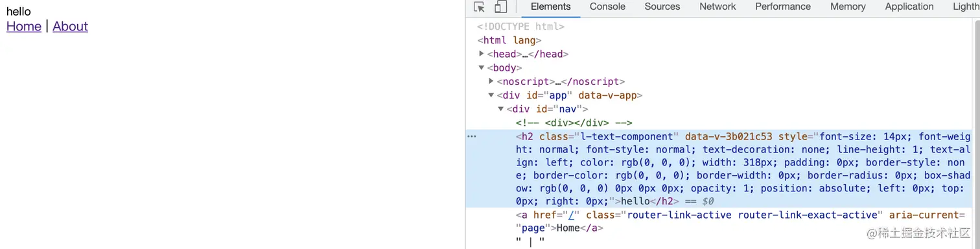Collapse the body element node

[482, 67]
